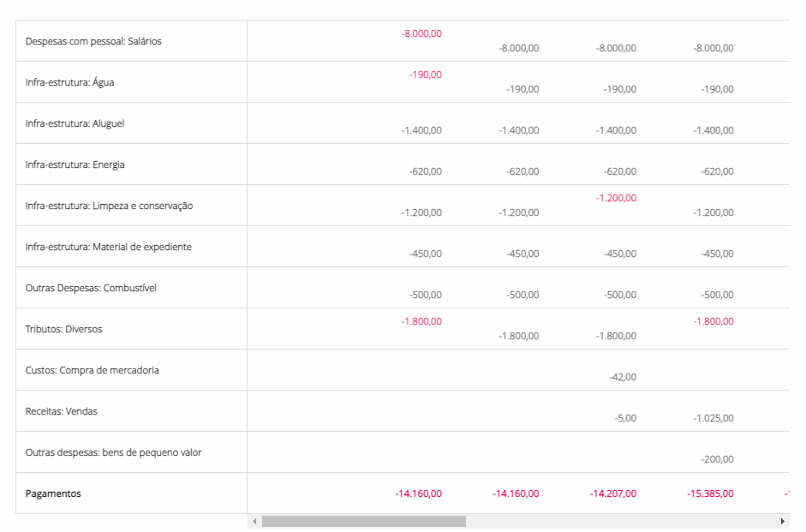The image size is (806, 532).
Task: Click the 'Custos: Compra de mercadoria' label
Action: pyautogui.click(x=92, y=370)
